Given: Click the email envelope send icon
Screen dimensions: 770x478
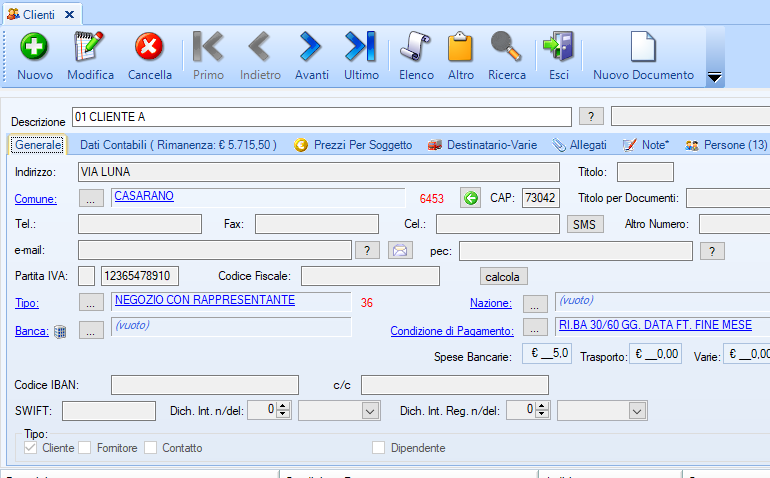Looking at the screenshot, I should tap(400, 250).
